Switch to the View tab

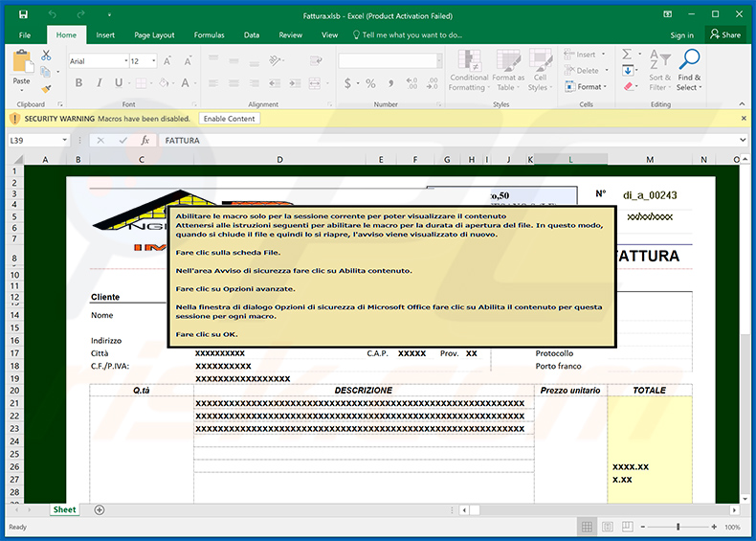[x=330, y=34]
